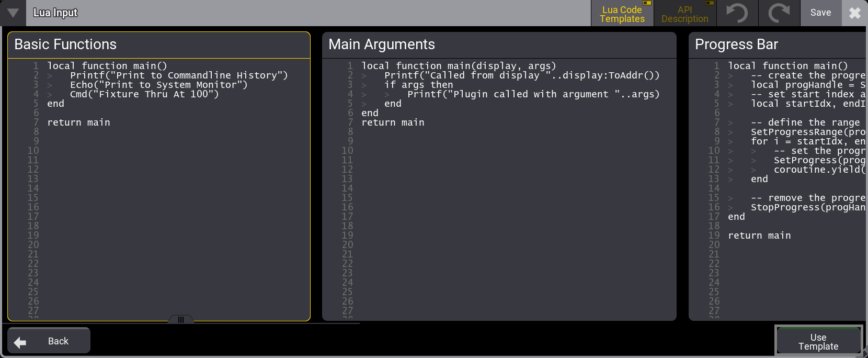
Task: Click the 'return main' line in Basic Functions
Action: [x=78, y=122]
